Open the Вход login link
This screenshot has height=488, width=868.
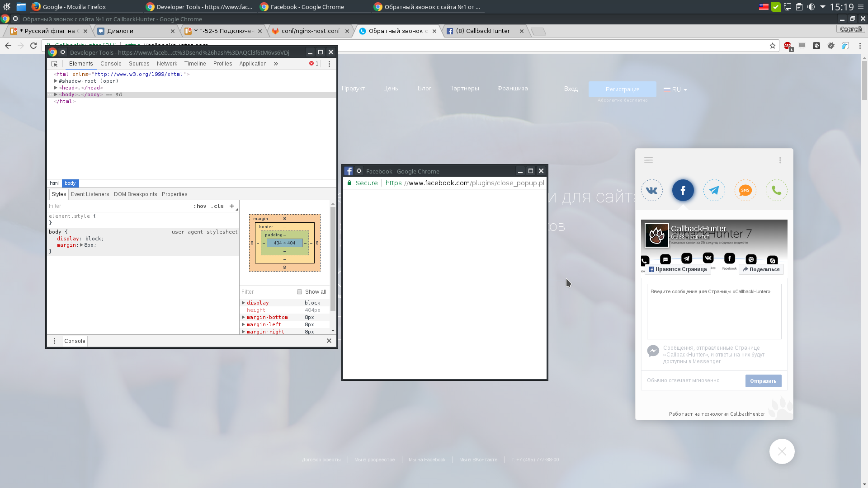[571, 89]
